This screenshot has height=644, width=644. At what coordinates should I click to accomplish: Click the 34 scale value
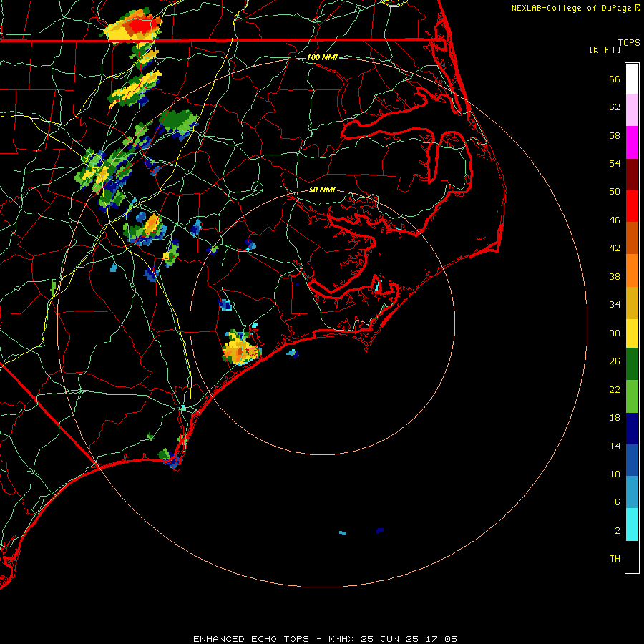pyautogui.click(x=615, y=305)
